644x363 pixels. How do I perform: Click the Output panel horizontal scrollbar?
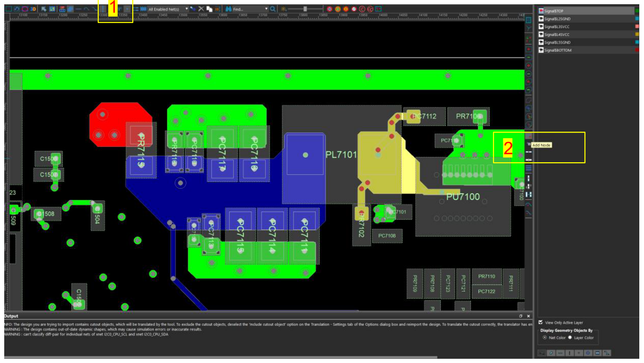pos(221,357)
